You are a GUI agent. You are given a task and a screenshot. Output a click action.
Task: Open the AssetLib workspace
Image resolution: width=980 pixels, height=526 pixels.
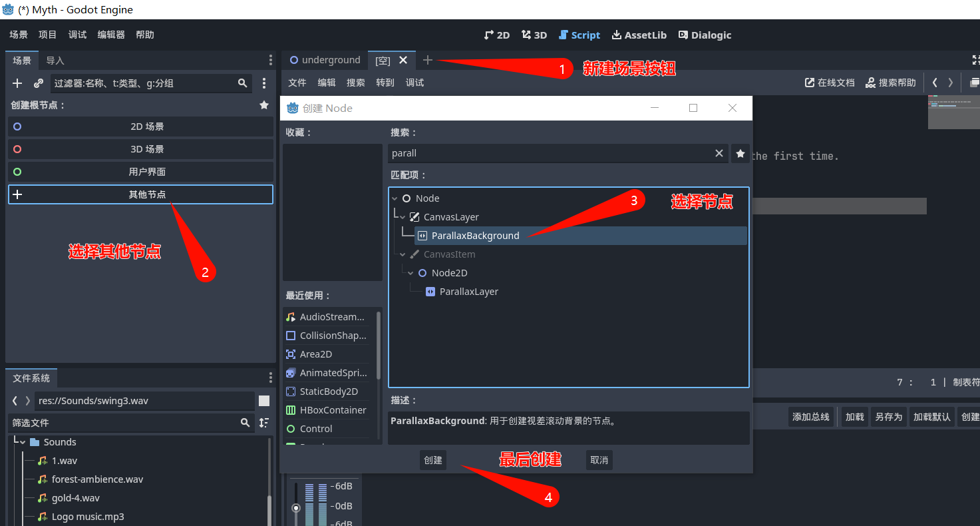tap(639, 35)
